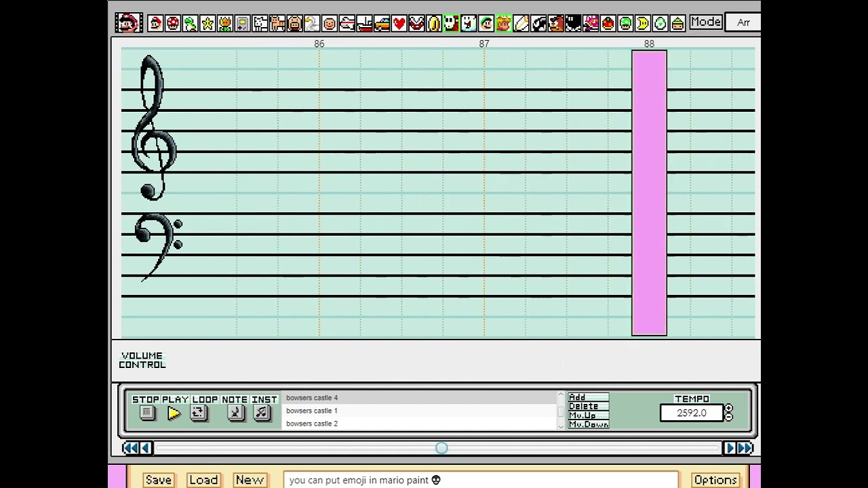Click the Mv.Up button
868x488 pixels.
(588, 415)
